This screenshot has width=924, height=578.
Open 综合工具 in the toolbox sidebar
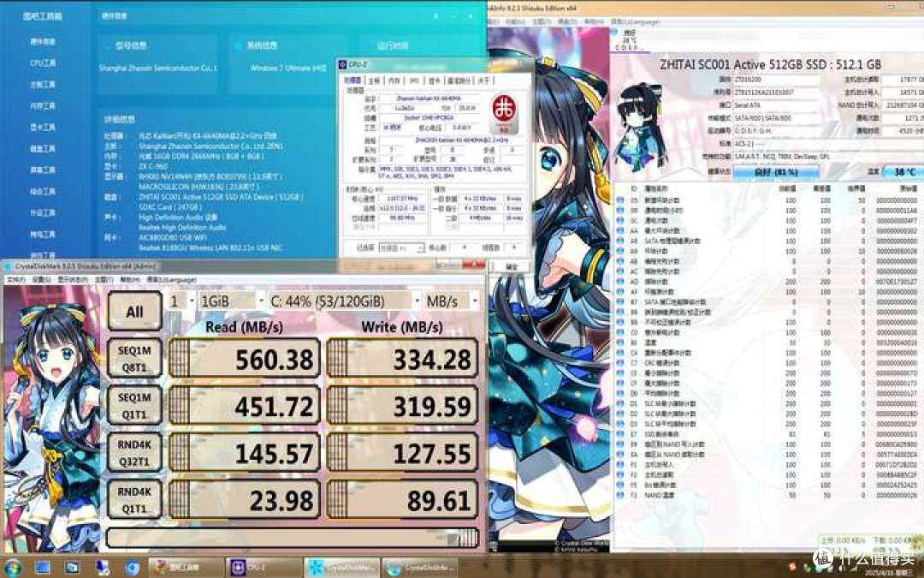(x=43, y=191)
